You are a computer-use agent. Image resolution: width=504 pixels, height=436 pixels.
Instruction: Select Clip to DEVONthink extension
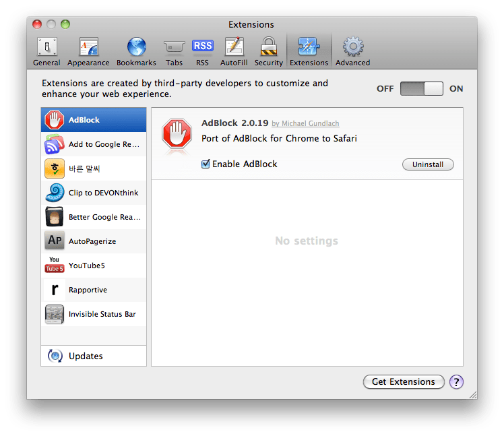pos(94,193)
